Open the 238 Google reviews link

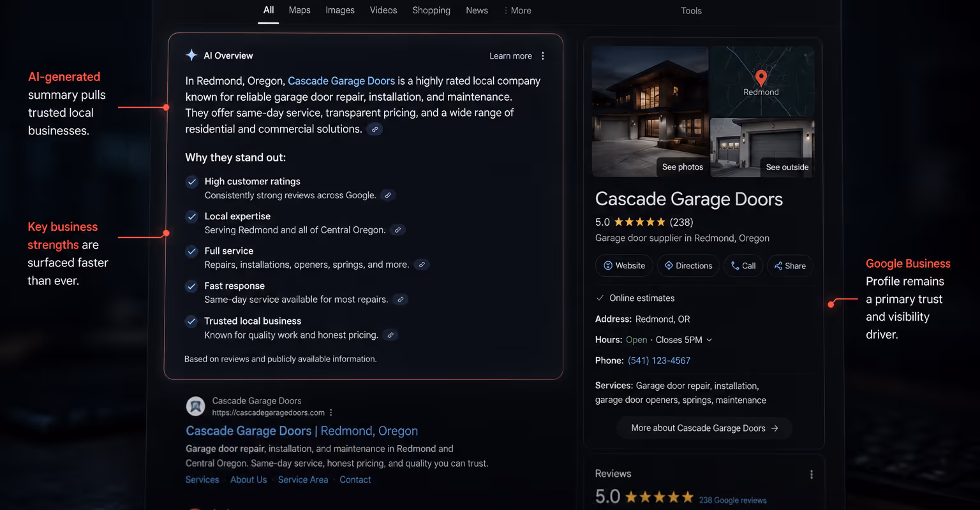pyautogui.click(x=732, y=500)
